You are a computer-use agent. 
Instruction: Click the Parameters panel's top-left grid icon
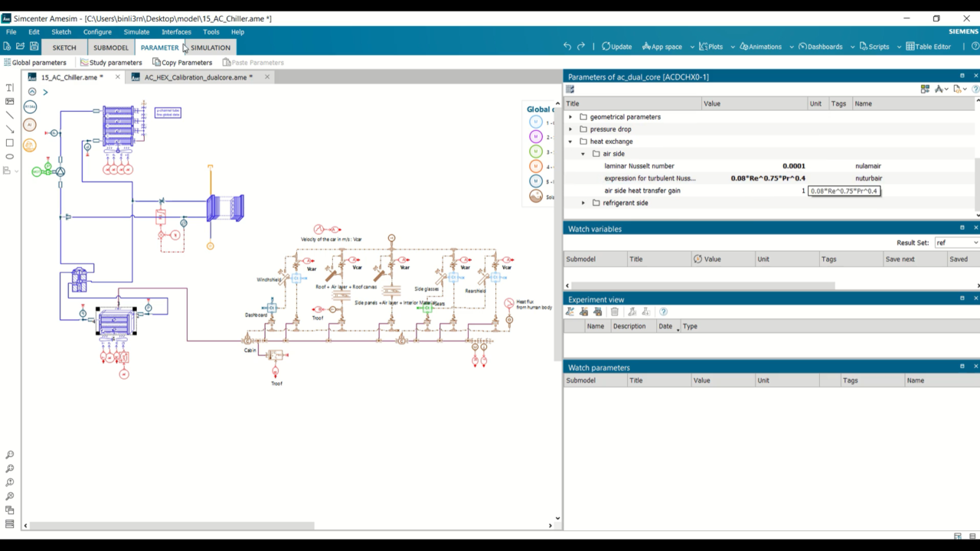pos(570,90)
